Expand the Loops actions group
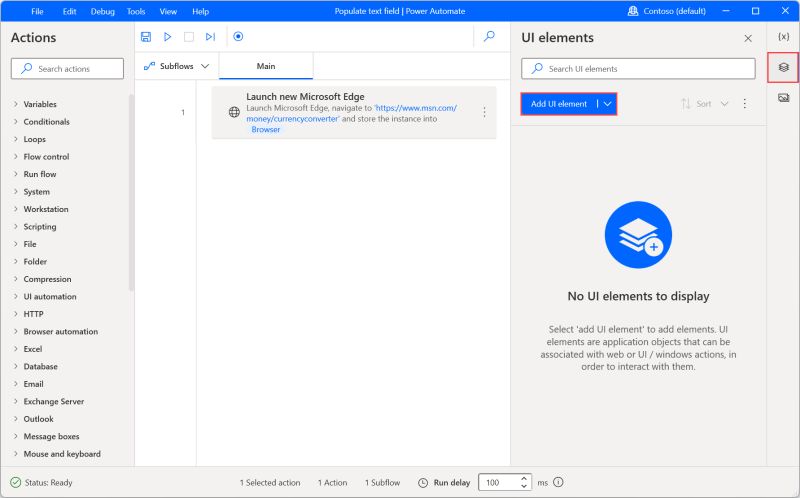This screenshot has height=498, width=800. [16, 139]
